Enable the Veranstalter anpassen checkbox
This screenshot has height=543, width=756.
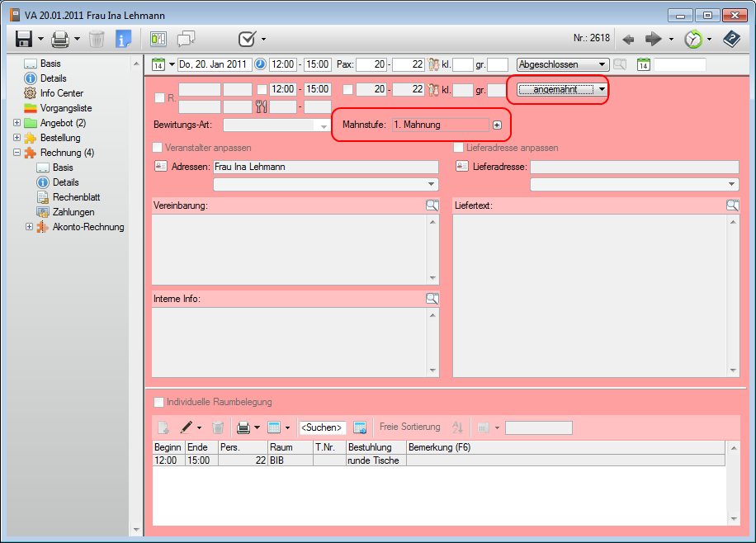[x=158, y=148]
